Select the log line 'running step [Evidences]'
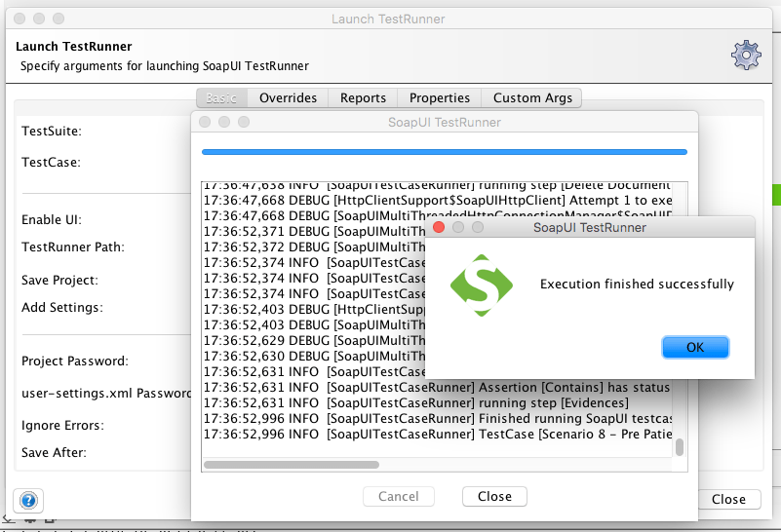Viewport: 781px width, 532px height. [x=416, y=403]
